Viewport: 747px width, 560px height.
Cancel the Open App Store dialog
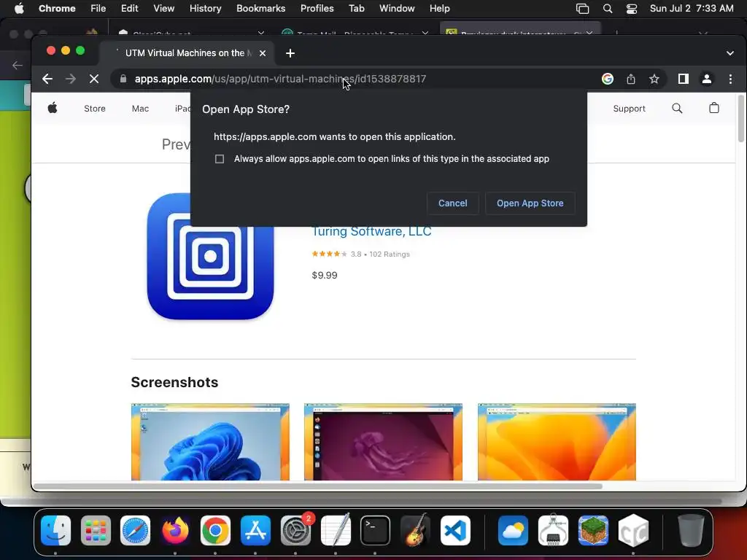pos(452,203)
